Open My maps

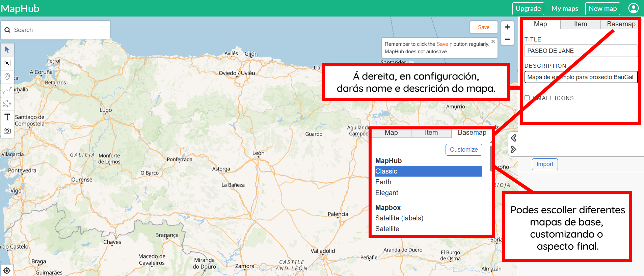pos(565,8)
